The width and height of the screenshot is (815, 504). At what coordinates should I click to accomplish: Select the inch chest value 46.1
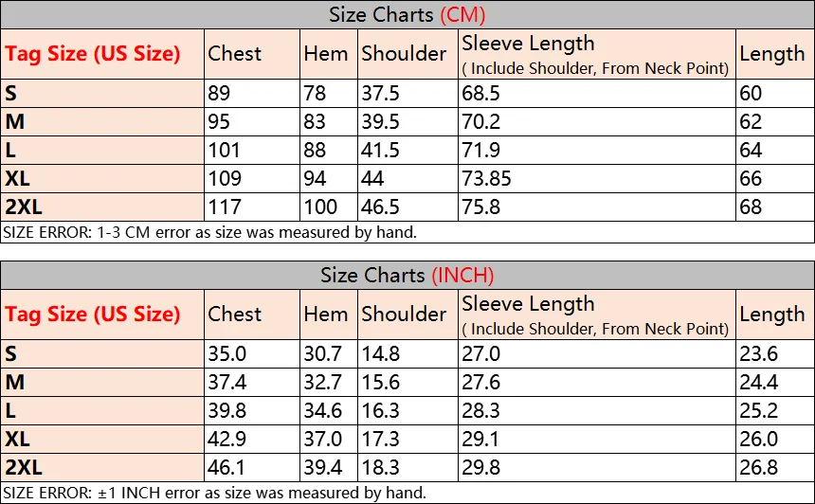point(226,468)
